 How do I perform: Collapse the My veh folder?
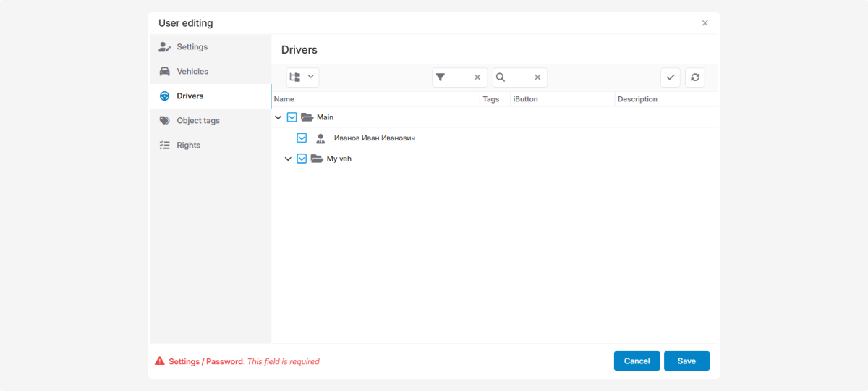pos(289,159)
